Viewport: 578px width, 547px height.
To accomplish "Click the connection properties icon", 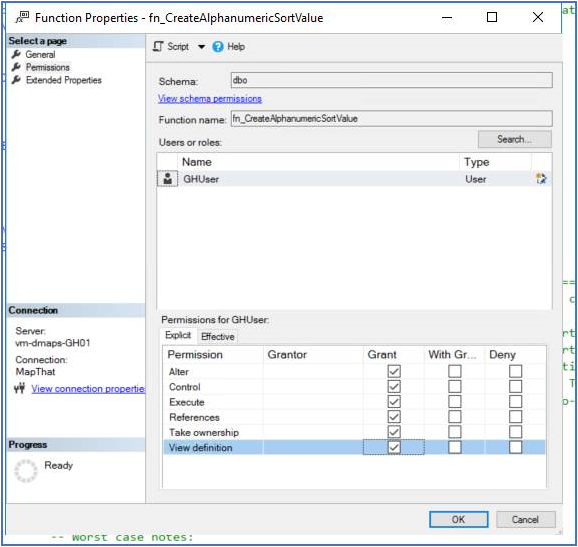I will [x=20, y=388].
